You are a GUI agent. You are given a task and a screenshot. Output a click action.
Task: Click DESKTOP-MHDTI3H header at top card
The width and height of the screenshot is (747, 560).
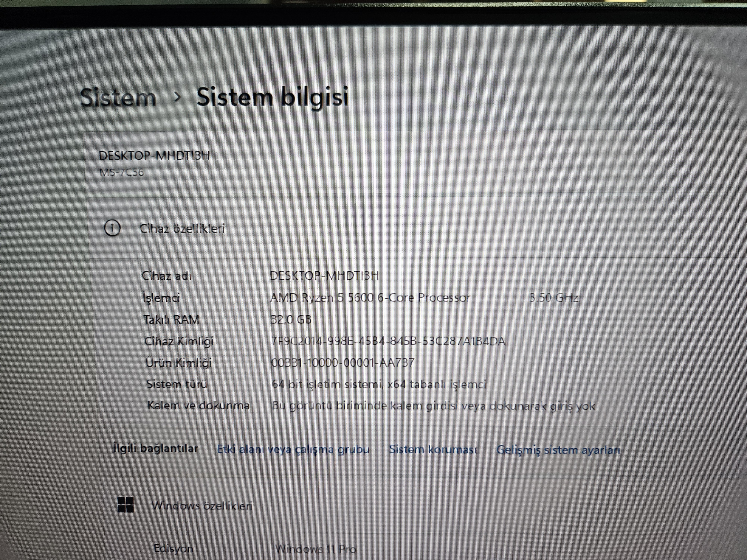pyautogui.click(x=154, y=156)
